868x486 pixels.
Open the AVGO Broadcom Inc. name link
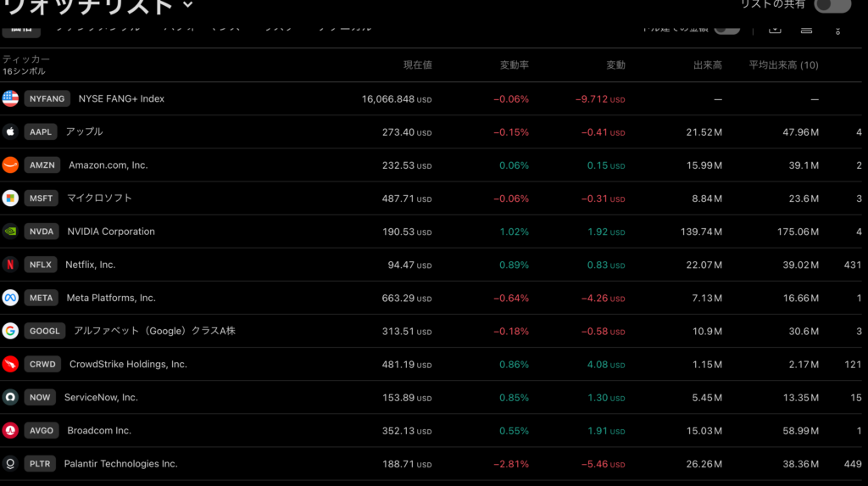click(x=99, y=431)
